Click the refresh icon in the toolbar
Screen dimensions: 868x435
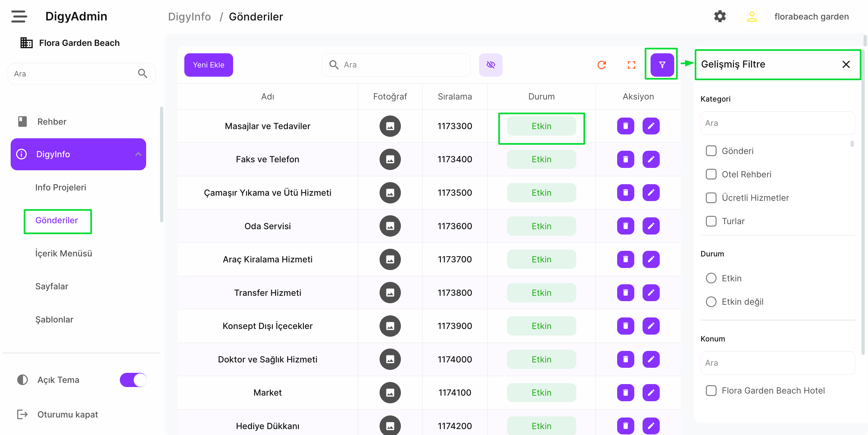point(601,65)
